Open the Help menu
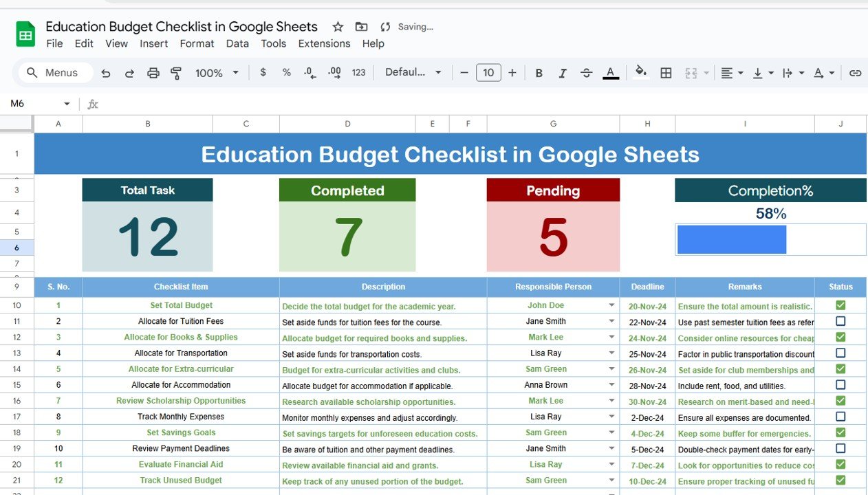 pyautogui.click(x=373, y=43)
